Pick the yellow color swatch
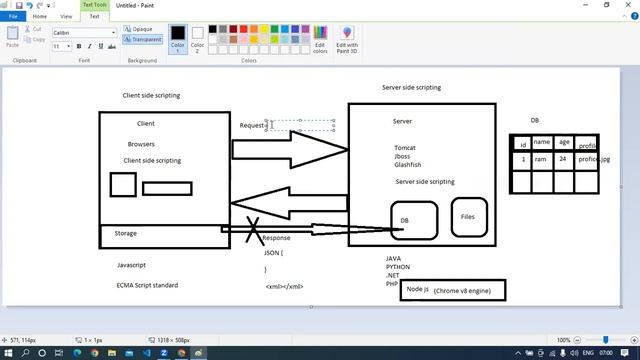Image resolution: width=640 pixels, height=360 pixels. pos(264,29)
